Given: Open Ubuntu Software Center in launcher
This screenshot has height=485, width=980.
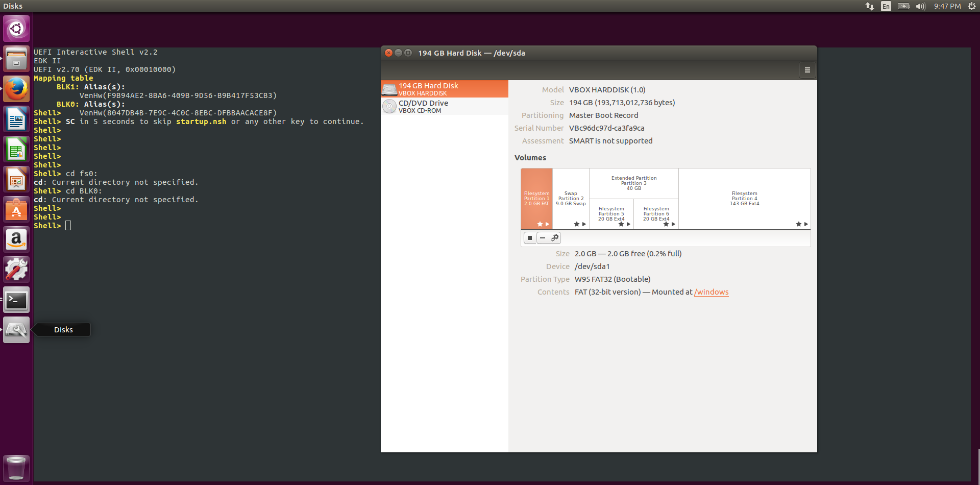Looking at the screenshot, I should (x=16, y=210).
